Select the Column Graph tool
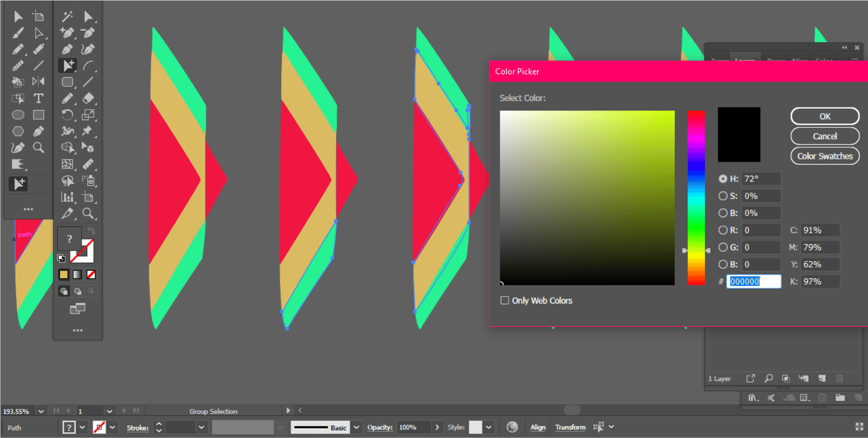 pyautogui.click(x=67, y=197)
